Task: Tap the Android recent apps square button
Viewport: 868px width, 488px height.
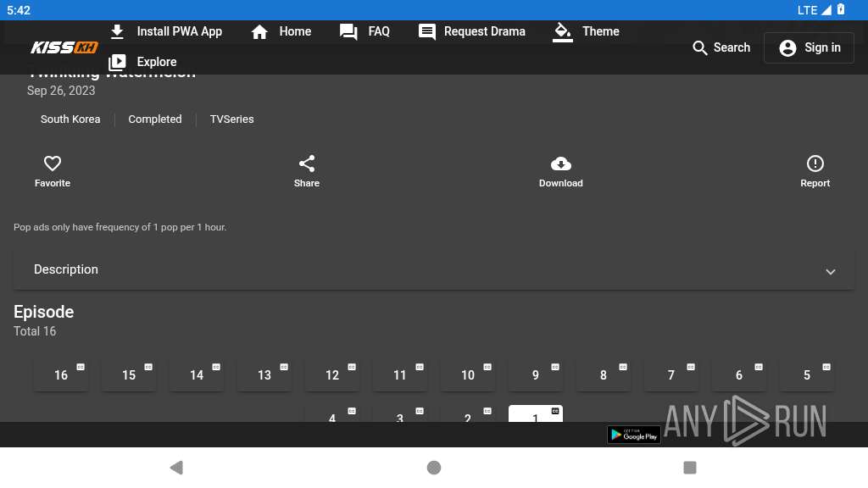Action: 690,468
